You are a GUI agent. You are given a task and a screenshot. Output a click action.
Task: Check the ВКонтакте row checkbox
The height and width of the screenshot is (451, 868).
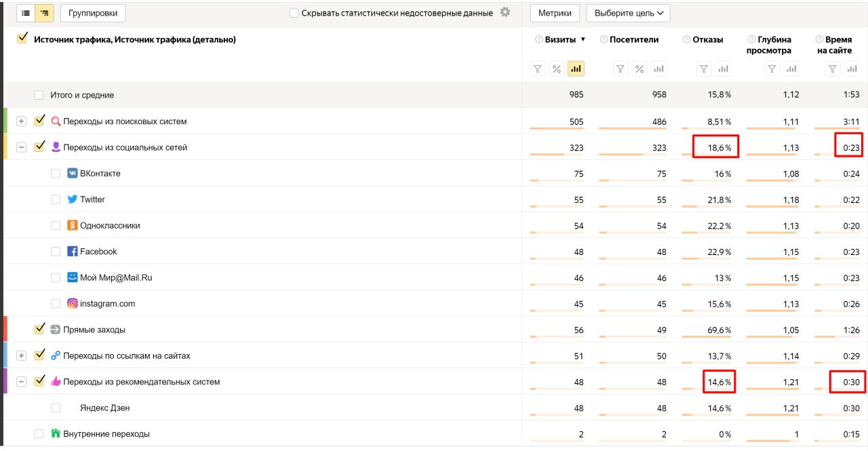(56, 174)
